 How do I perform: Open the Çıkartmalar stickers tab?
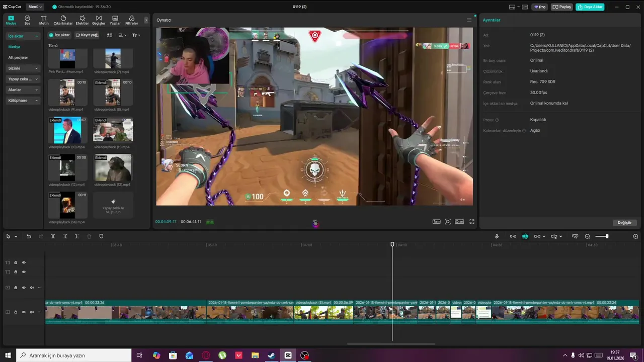point(63,20)
